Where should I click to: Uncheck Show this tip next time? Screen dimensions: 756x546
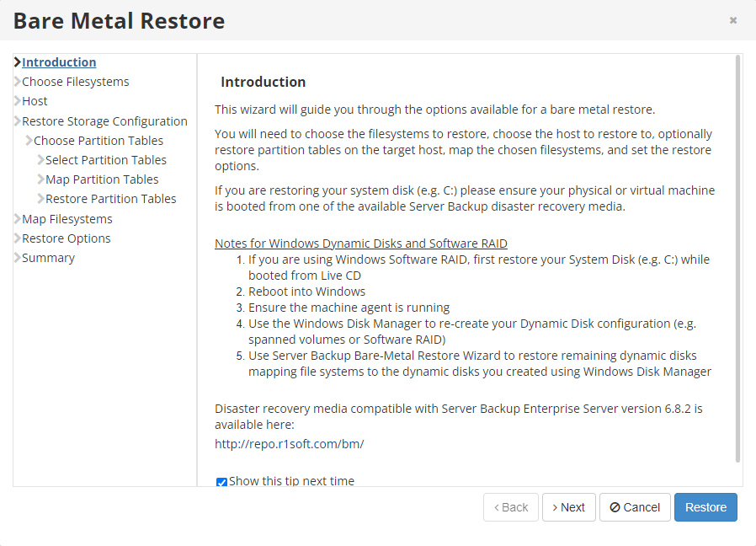click(x=222, y=482)
